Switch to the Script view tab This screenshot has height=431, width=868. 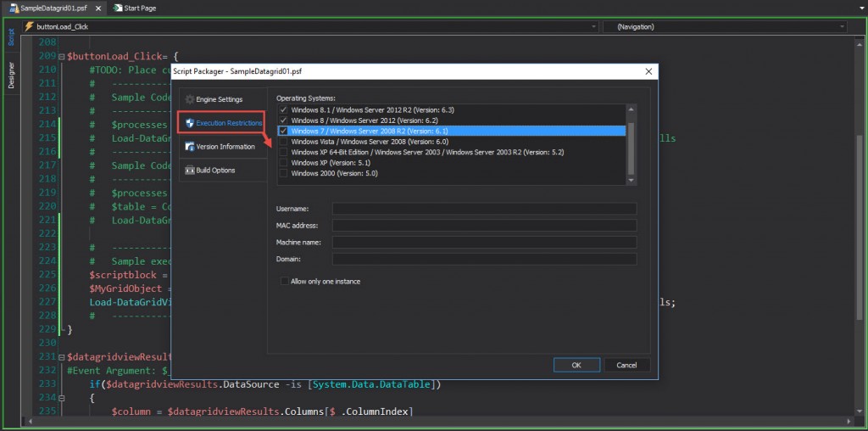click(x=12, y=37)
